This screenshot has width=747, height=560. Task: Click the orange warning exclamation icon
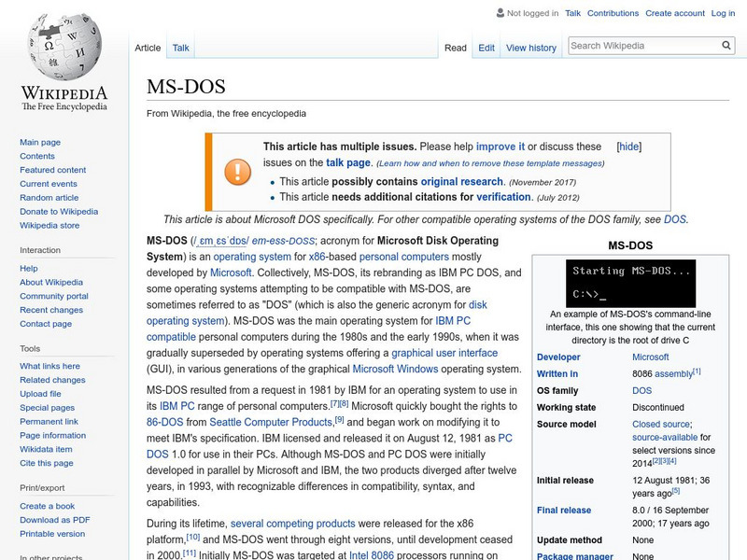(237, 171)
